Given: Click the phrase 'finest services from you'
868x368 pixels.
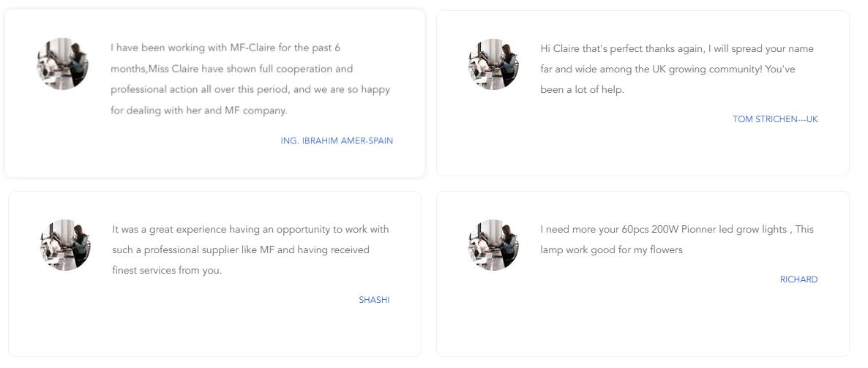Looking at the screenshot, I should click(x=167, y=271).
